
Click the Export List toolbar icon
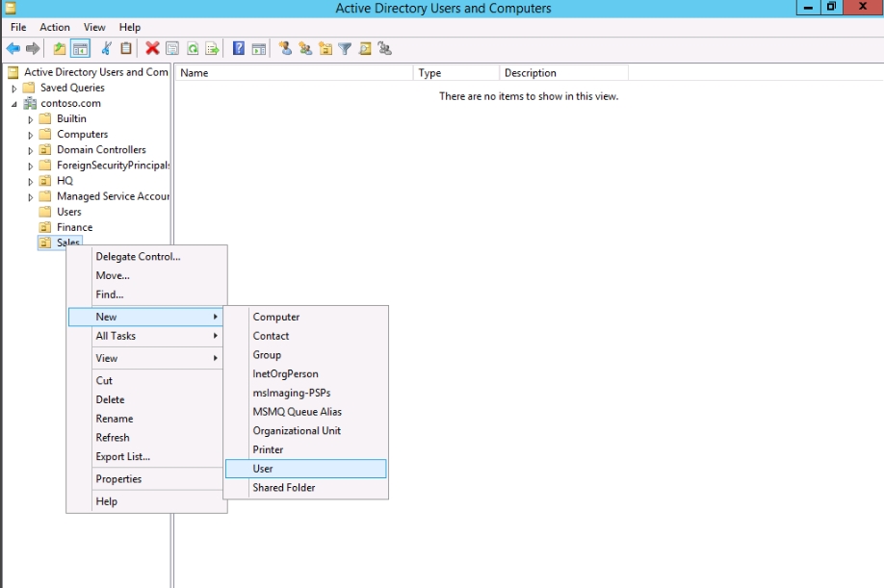[213, 49]
